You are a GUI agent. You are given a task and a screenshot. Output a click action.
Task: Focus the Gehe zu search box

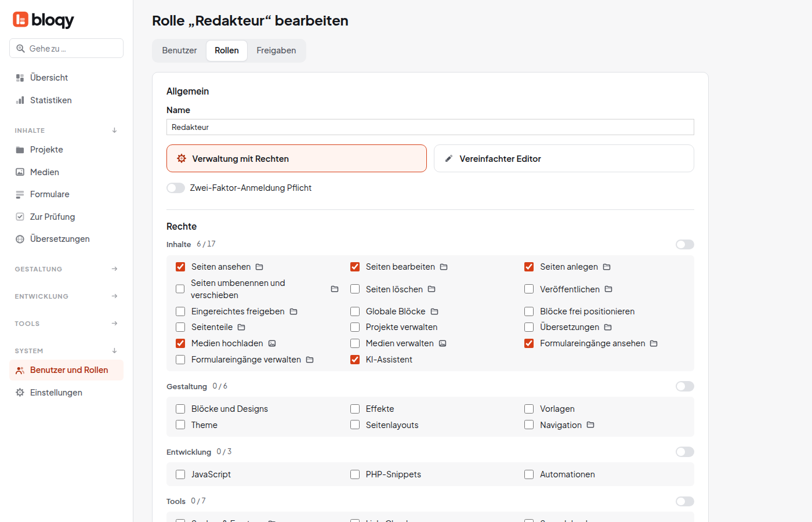pos(66,48)
